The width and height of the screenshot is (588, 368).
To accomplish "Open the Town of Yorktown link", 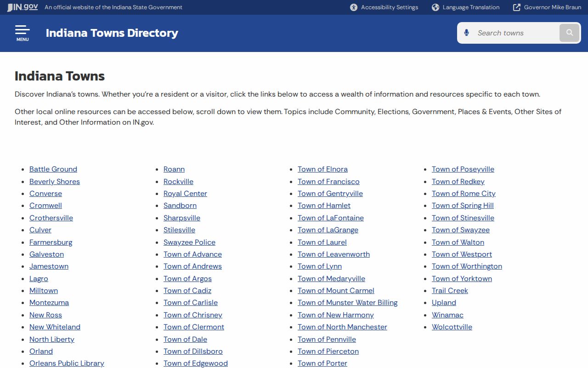I will pos(462,279).
